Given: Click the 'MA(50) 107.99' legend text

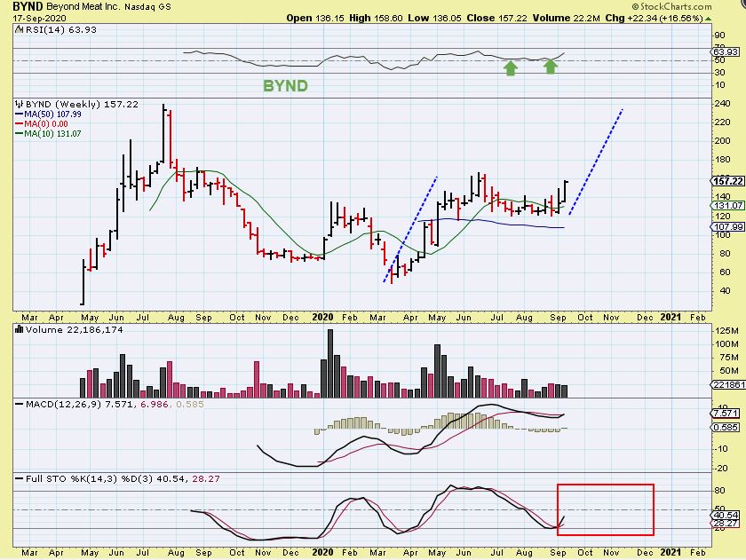Looking at the screenshot, I should [52, 114].
